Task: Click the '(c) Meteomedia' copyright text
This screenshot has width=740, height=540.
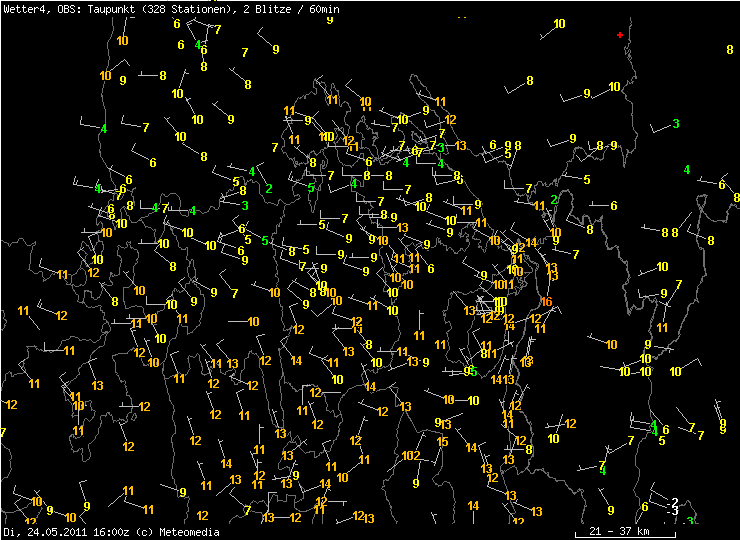Action: tap(177, 532)
